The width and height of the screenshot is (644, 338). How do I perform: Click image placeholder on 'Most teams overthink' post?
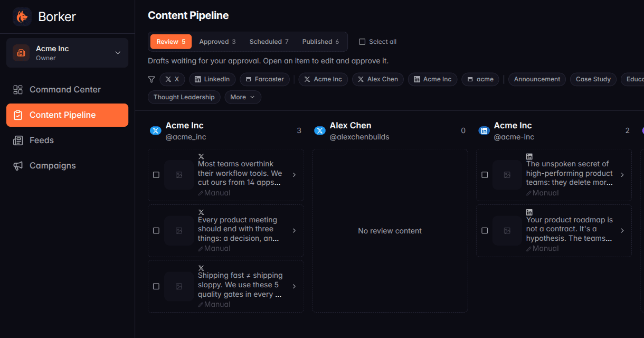click(179, 175)
